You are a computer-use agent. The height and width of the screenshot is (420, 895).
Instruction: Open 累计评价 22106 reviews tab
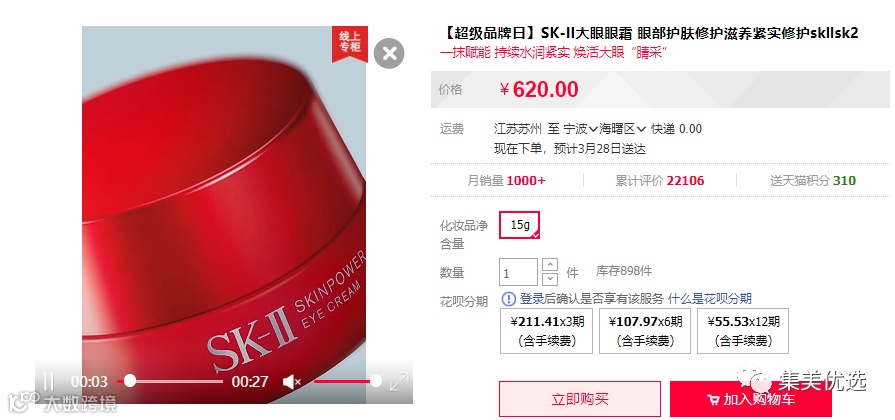(x=660, y=181)
